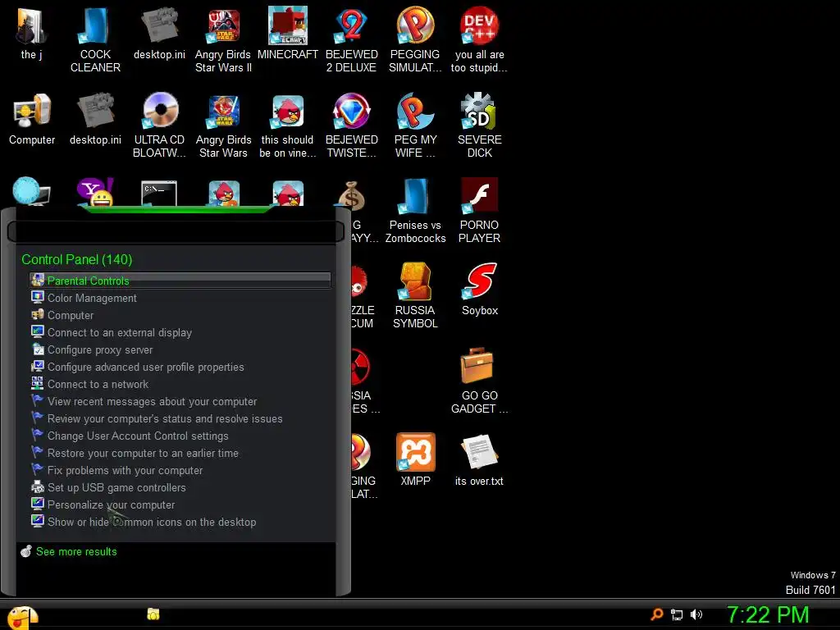Open 'Change User Account Control settings'

[180, 436]
